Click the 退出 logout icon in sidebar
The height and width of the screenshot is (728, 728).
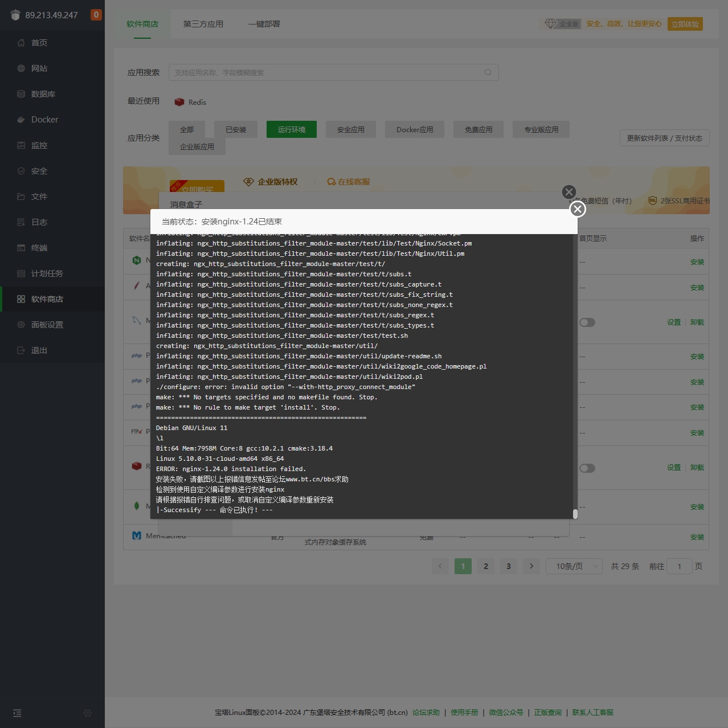(x=21, y=350)
